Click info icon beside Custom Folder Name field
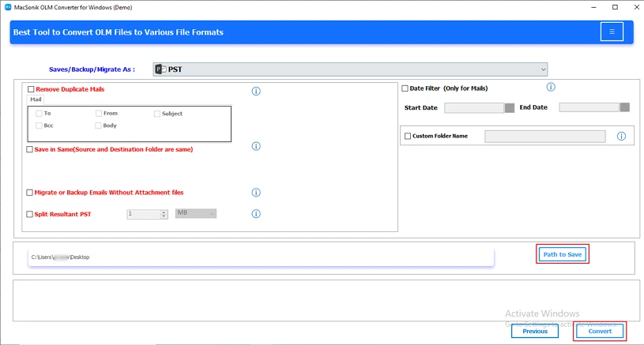644x345 pixels. pos(621,137)
